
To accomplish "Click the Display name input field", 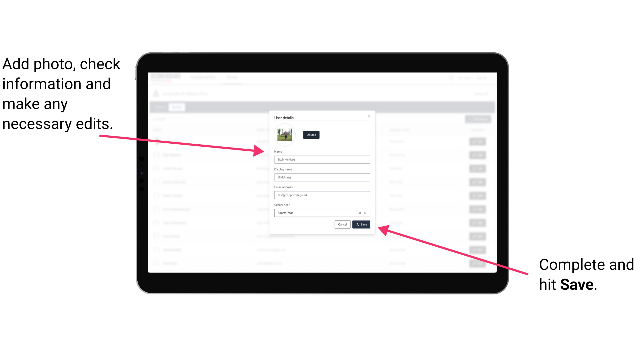I will pos(322,177).
